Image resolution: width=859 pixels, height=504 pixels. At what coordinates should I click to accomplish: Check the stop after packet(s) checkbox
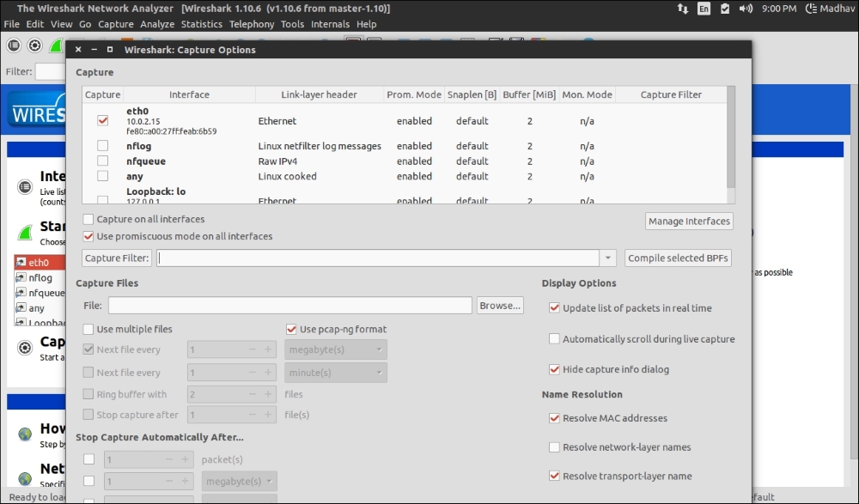pyautogui.click(x=88, y=459)
